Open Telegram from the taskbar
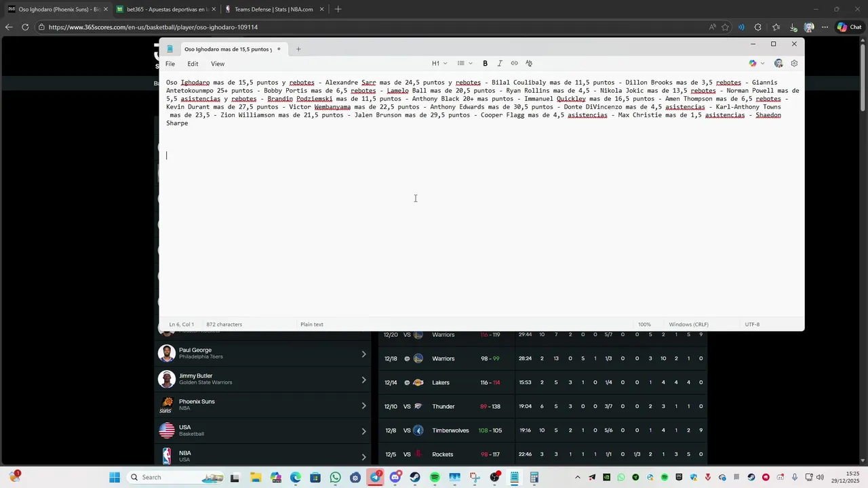 point(375,477)
